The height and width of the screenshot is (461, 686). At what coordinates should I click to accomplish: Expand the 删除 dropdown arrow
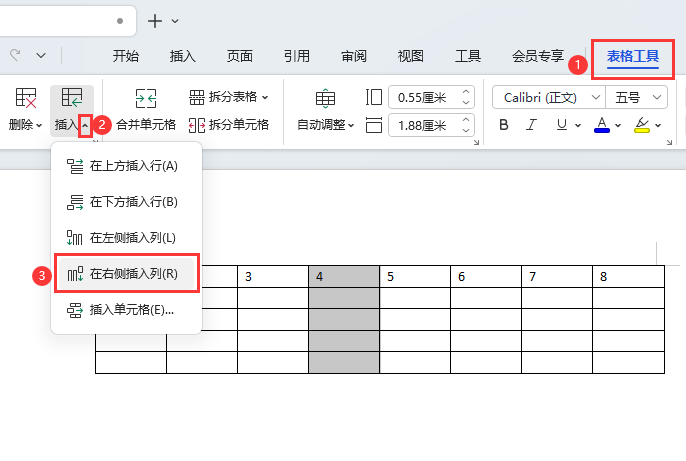pos(39,126)
